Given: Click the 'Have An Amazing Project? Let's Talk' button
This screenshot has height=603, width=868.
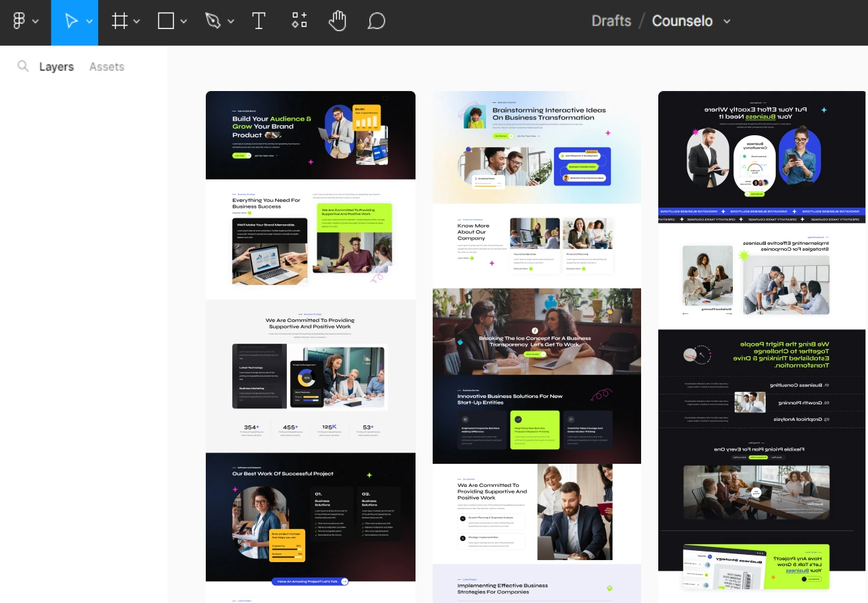Looking at the screenshot, I should (310, 581).
